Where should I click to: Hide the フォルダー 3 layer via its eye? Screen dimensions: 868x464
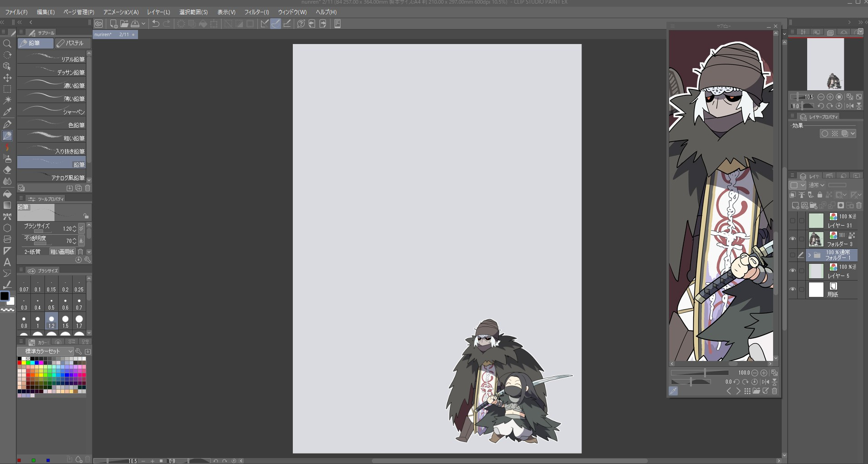coord(793,239)
